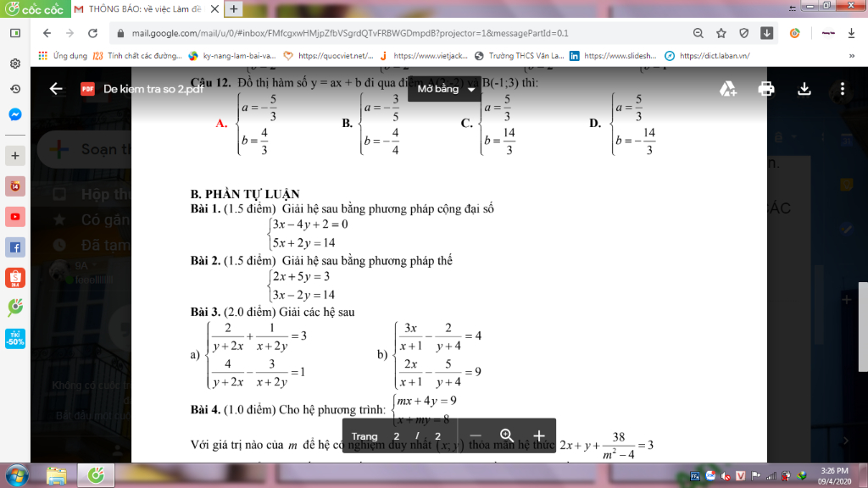Open Cốc Cốc main menu logo
The height and width of the screenshot is (488, 868).
[35, 8]
